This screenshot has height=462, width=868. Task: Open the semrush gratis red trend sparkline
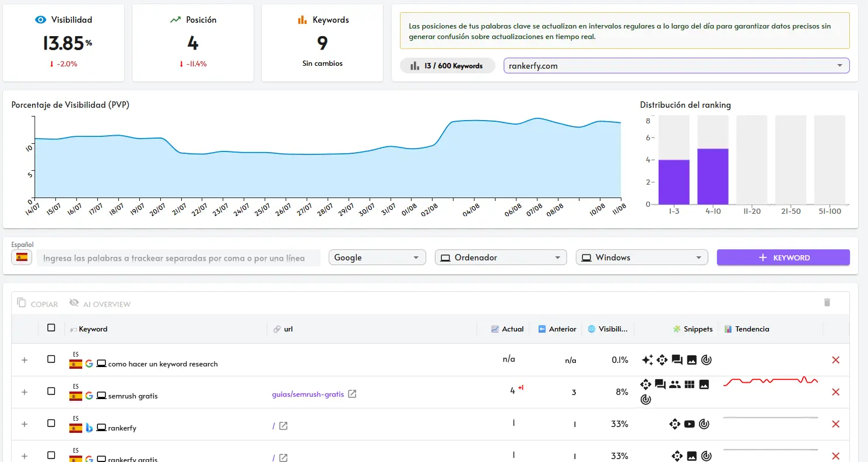[771, 381]
